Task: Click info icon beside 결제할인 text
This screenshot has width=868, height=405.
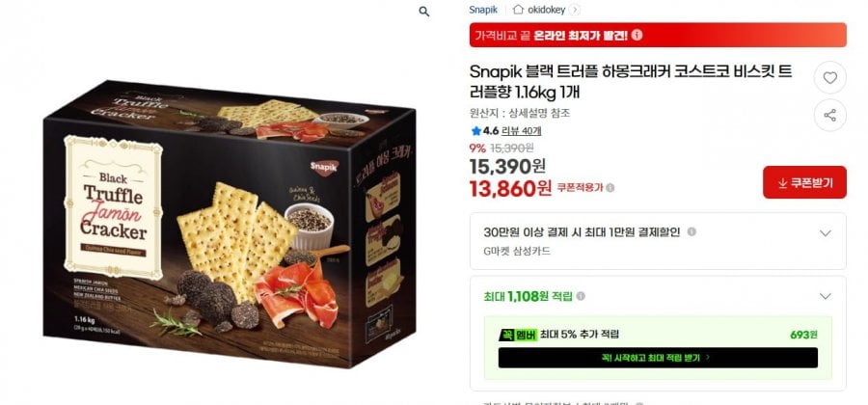Action: click(692, 231)
